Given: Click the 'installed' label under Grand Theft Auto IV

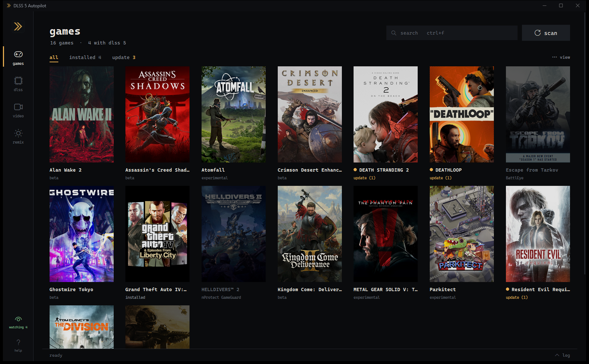Looking at the screenshot, I should 135,297.
